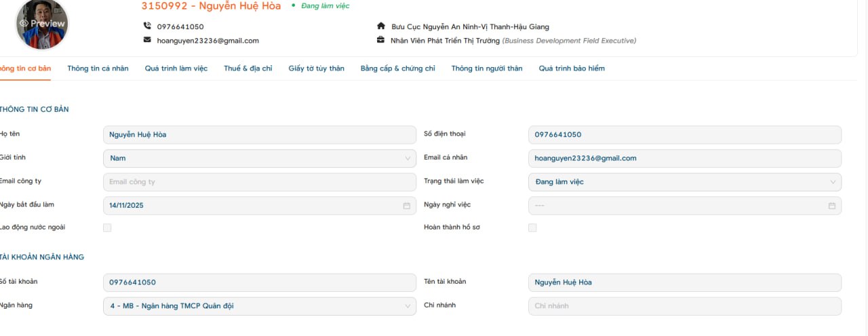Click the Ngày nghỉ việc date field

tap(685, 206)
